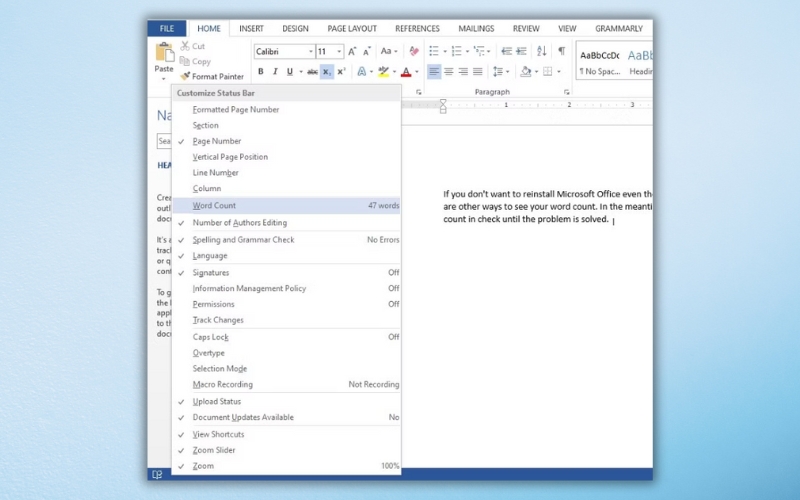The image size is (800, 500).
Task: Align text left
Action: (x=434, y=71)
